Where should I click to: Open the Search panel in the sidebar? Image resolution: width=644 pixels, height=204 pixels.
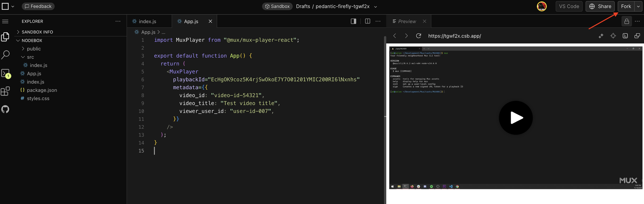point(5,55)
